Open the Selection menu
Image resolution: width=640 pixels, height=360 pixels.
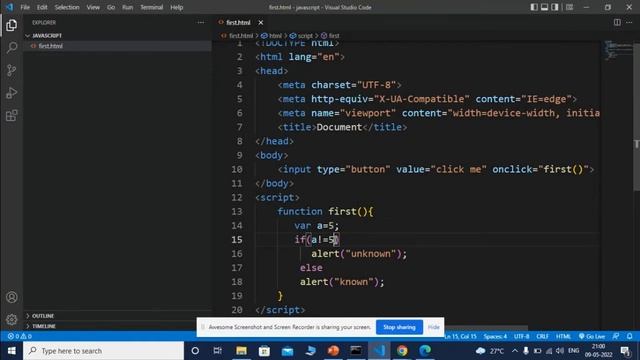67,7
